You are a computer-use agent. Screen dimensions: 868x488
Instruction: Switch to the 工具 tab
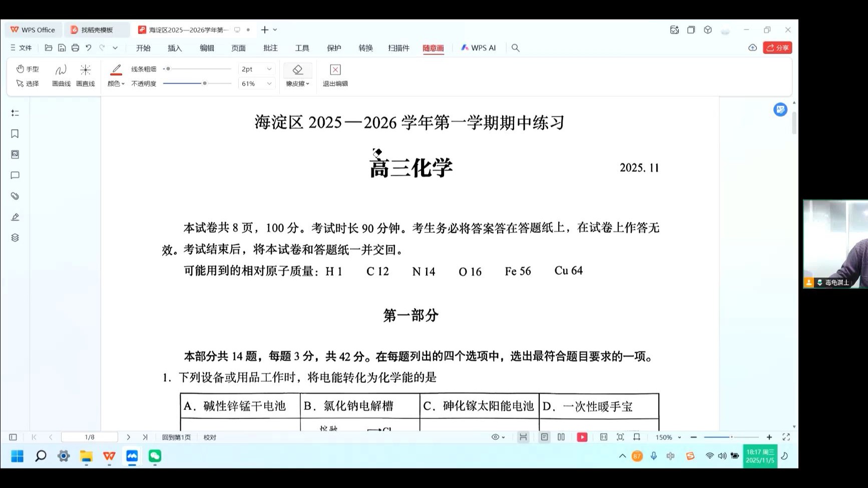(x=302, y=48)
